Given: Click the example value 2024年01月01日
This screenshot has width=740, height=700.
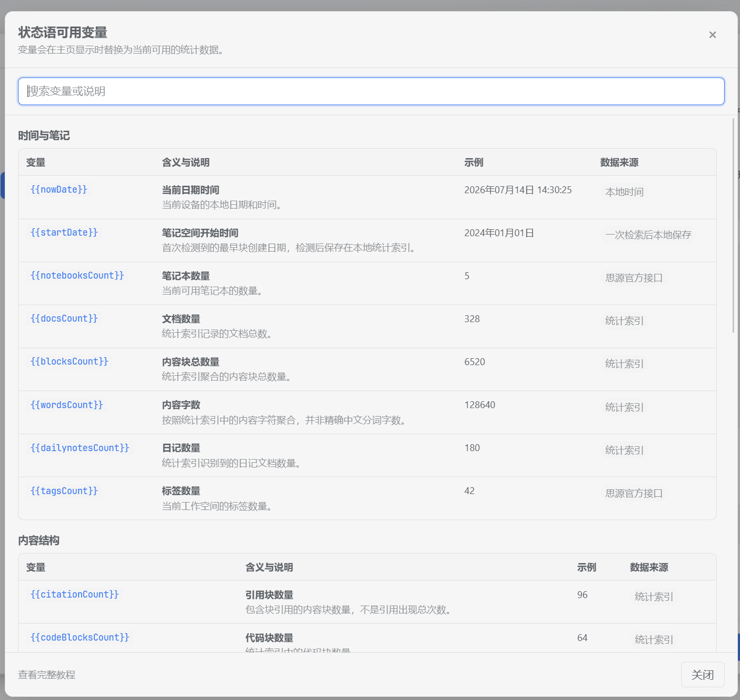Looking at the screenshot, I should [499, 233].
